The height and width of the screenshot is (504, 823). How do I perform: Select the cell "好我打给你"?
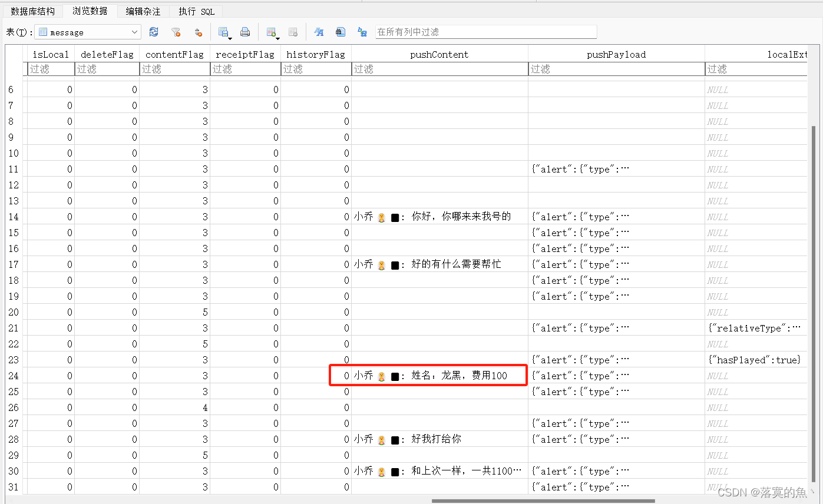click(440, 439)
